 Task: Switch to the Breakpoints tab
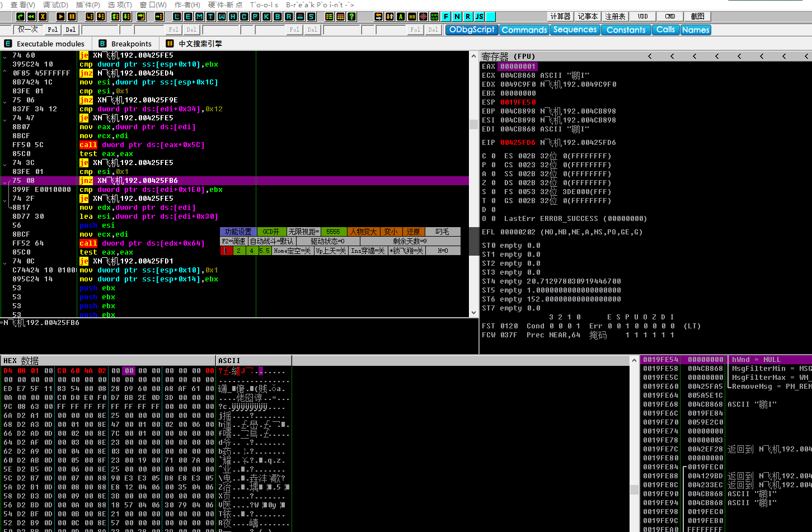click(x=131, y=44)
